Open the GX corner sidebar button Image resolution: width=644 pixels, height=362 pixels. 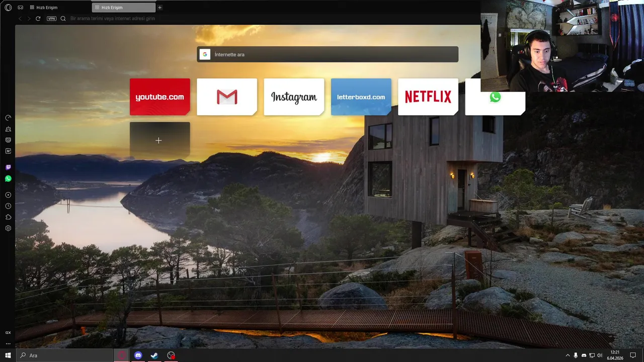pos(8,332)
